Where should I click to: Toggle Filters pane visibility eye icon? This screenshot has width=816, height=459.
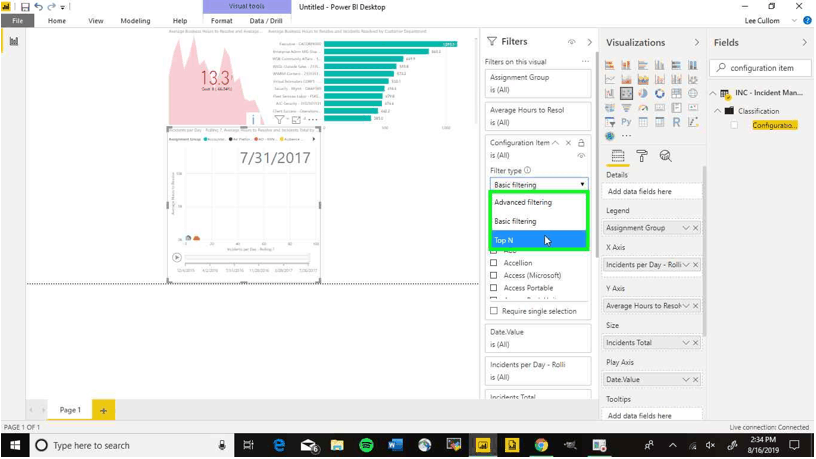coord(572,42)
